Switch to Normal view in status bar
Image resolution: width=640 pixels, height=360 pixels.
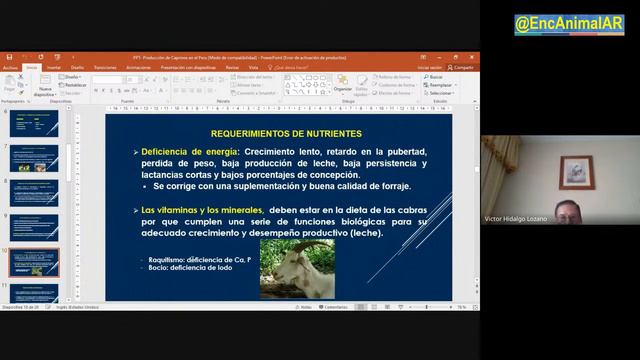pos(360,307)
